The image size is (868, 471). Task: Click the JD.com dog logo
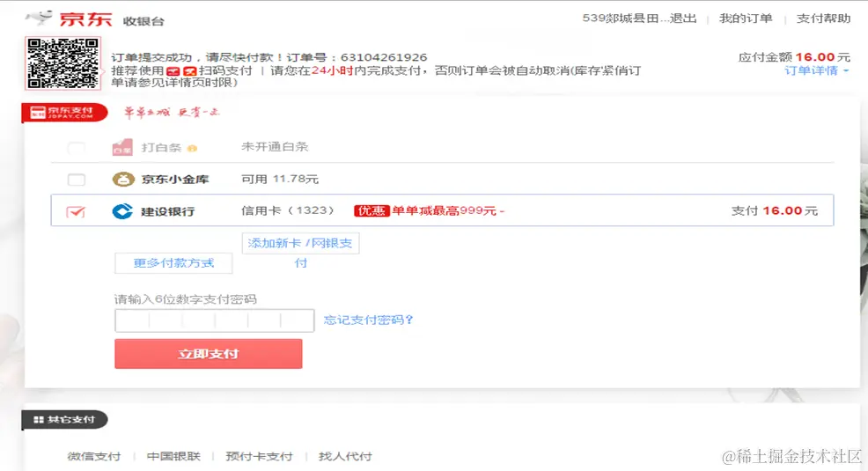click(39, 18)
